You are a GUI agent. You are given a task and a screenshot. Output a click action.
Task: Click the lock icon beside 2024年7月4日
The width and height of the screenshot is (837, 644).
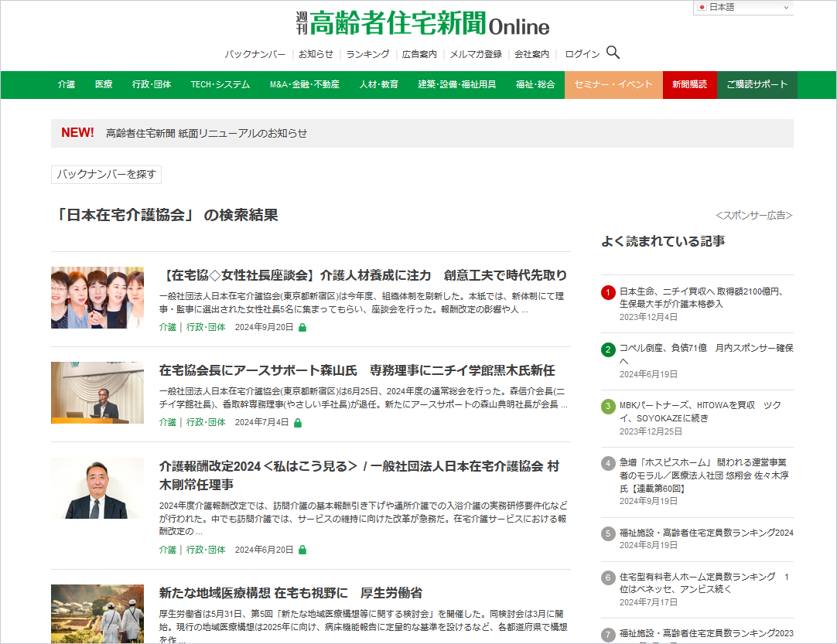[x=298, y=423]
